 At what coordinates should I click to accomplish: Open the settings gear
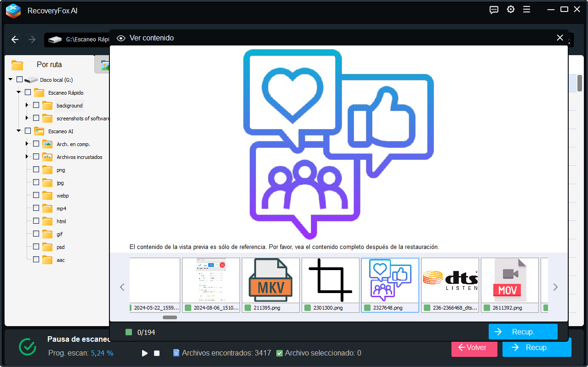510,9
